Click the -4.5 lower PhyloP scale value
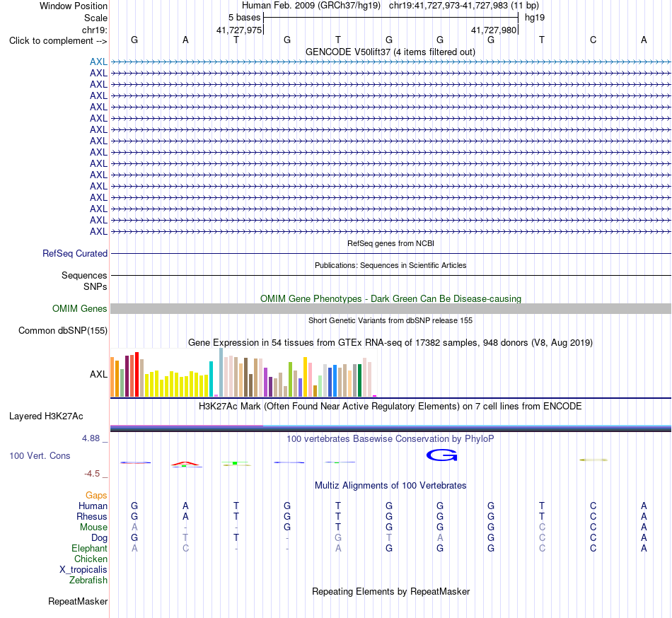 92,473
